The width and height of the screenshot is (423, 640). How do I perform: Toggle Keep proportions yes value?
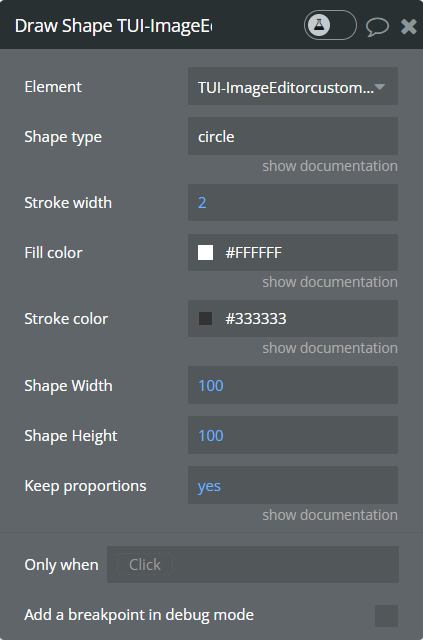click(x=293, y=485)
